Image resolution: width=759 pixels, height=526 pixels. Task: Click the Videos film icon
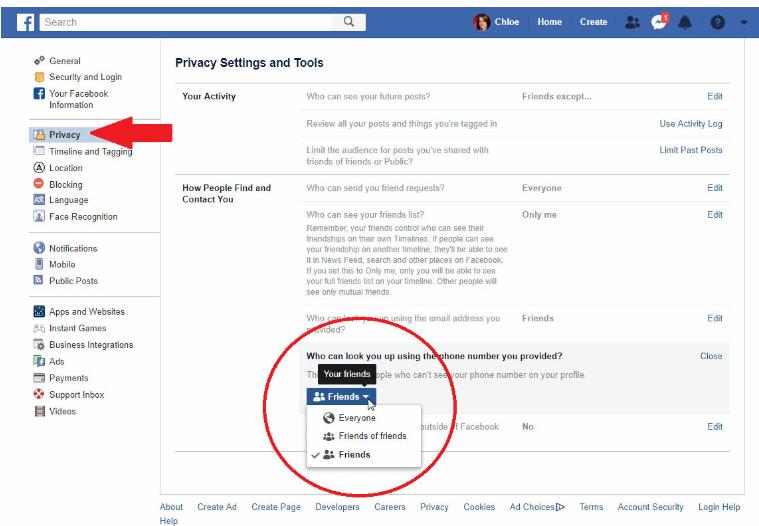pos(40,411)
